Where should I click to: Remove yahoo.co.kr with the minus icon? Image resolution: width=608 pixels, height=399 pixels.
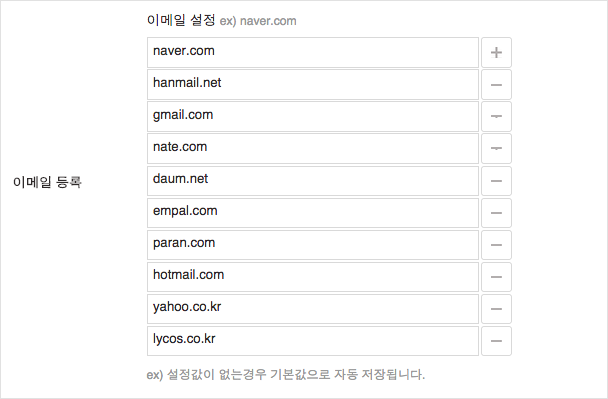(x=496, y=309)
